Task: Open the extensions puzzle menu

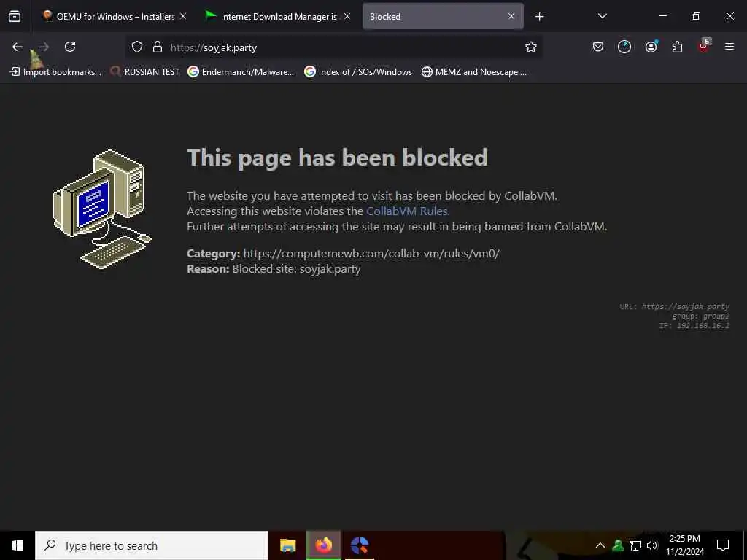Action: pos(677,47)
